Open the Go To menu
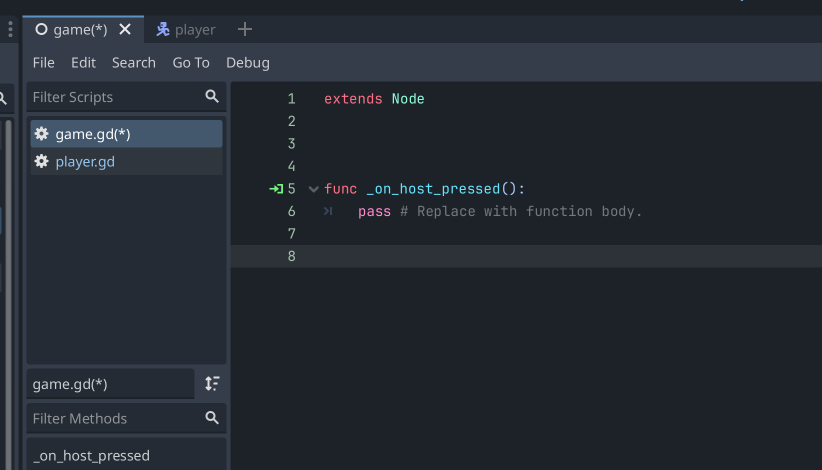 pos(191,63)
